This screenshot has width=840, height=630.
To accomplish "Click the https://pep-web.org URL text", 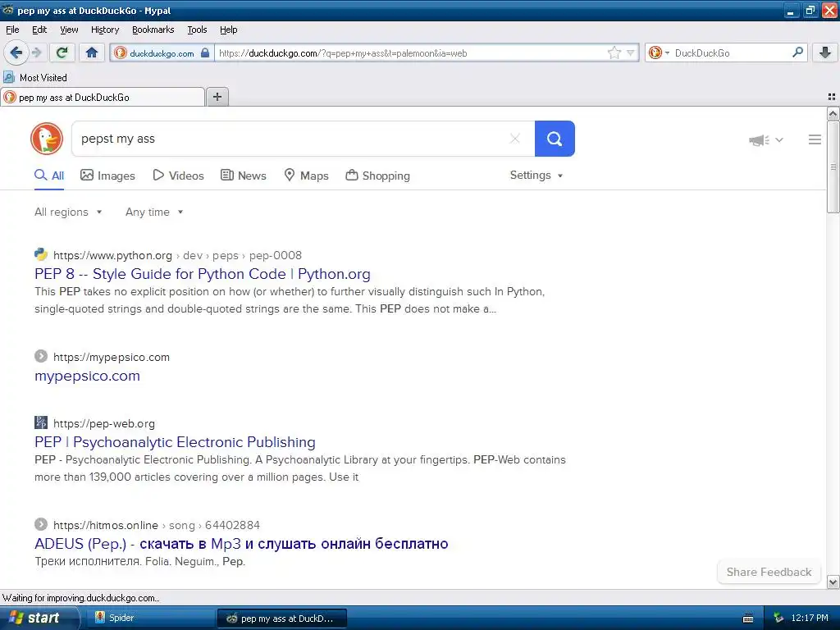I will (x=104, y=423).
